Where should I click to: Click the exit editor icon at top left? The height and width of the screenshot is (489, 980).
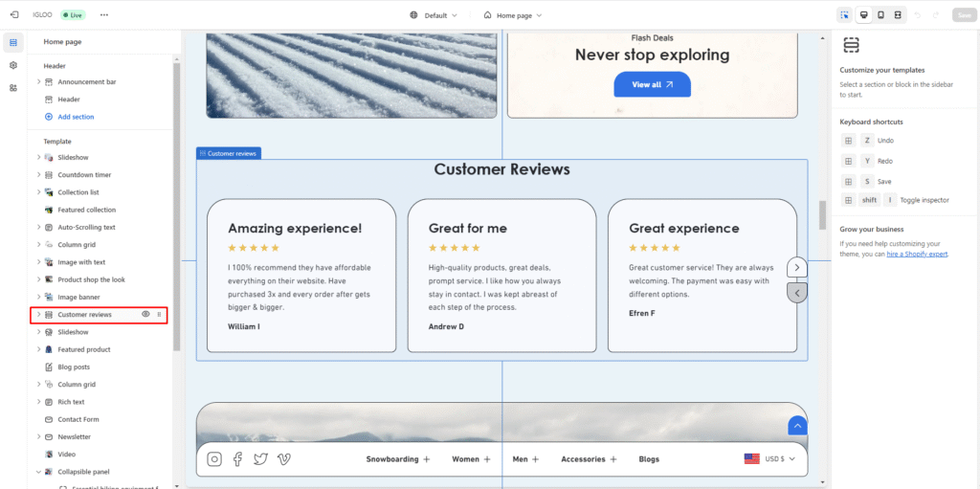coord(13,15)
